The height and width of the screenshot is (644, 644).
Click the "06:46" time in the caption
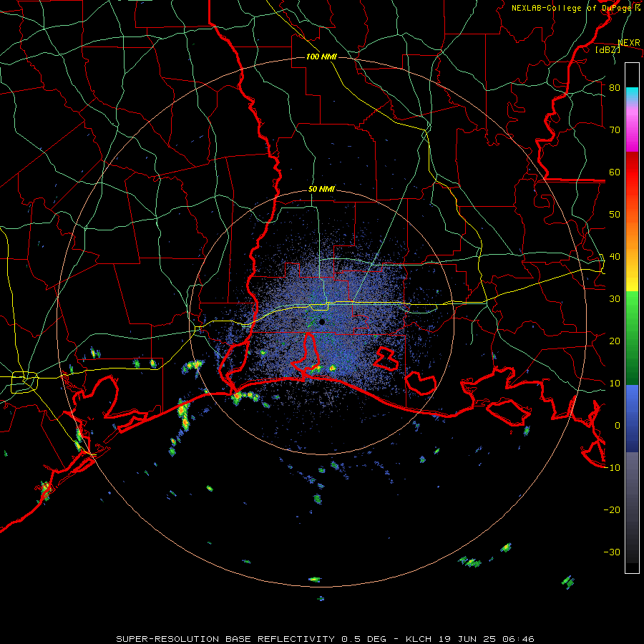[x=519, y=639]
